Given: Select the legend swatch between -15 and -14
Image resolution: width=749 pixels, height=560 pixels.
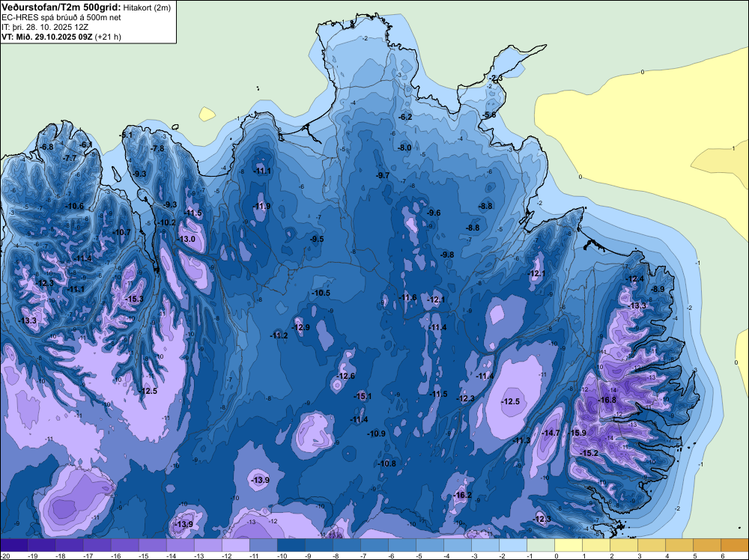Looking at the screenshot, I should point(152,545).
